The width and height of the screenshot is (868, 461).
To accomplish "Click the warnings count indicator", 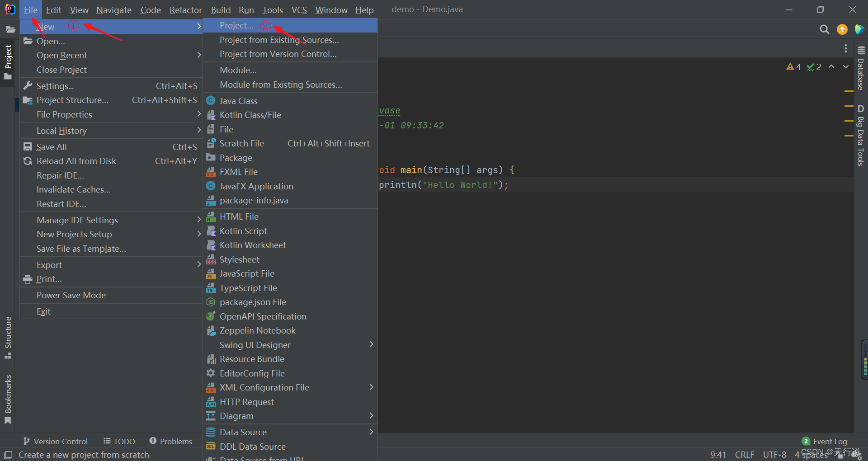I will [x=793, y=67].
